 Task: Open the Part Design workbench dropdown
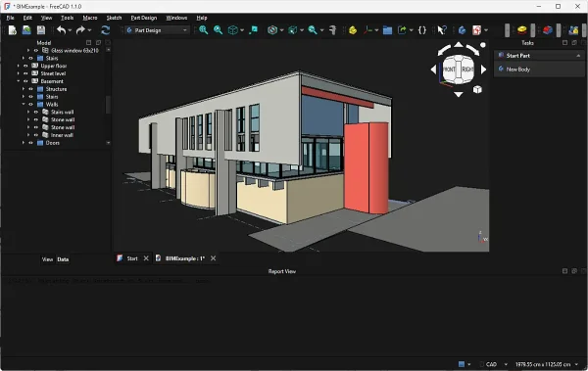pos(158,30)
